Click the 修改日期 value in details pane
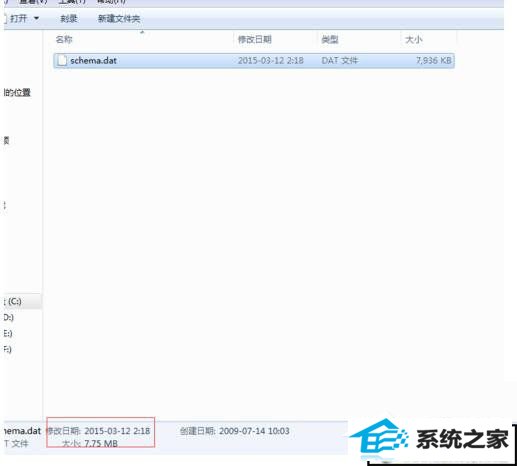 coord(117,431)
